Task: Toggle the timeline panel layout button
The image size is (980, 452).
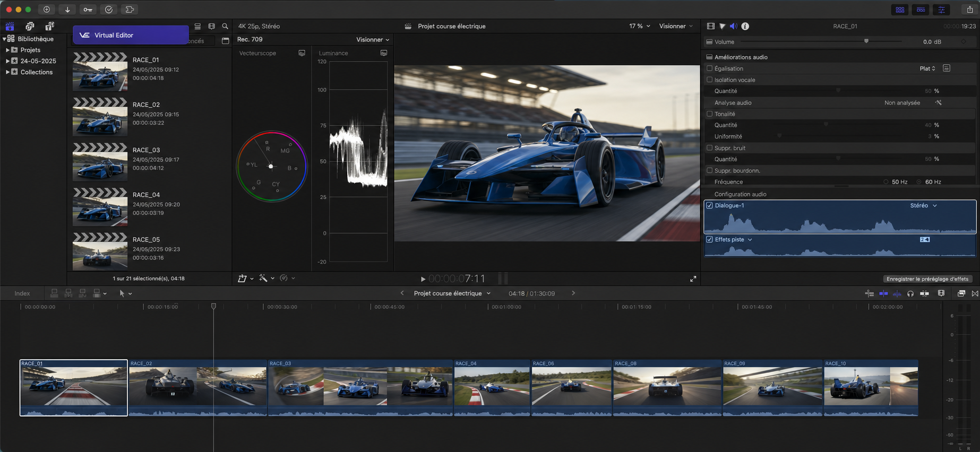Action: 921,10
